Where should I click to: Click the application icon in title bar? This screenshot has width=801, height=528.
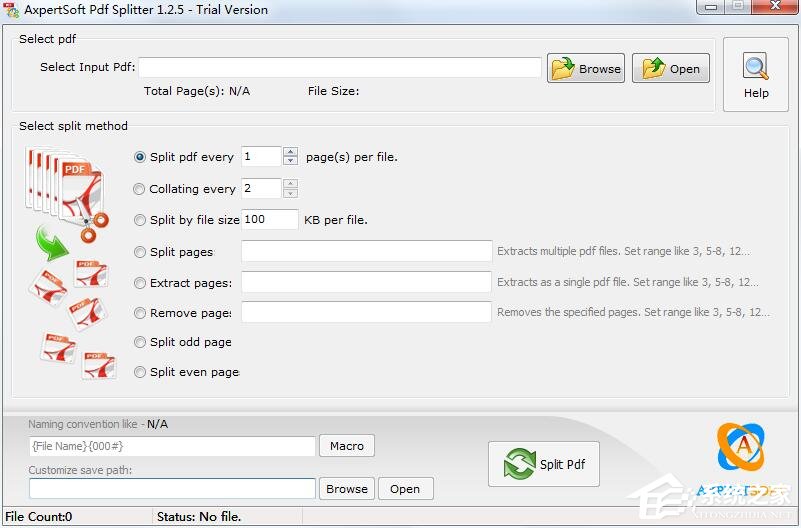[x=11, y=10]
